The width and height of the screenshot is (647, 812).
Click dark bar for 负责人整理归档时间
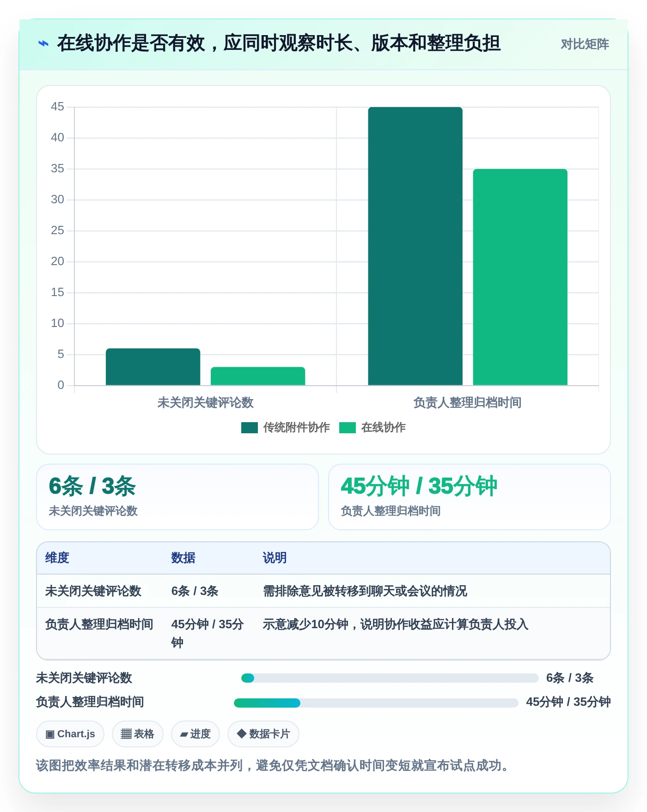point(415,246)
